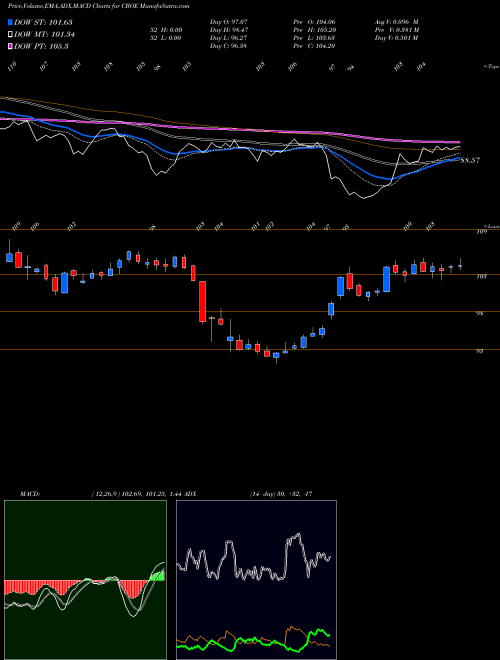The height and width of the screenshot is (660, 500).
Task: Click the <-Tops label
Action: (x=491, y=67)
